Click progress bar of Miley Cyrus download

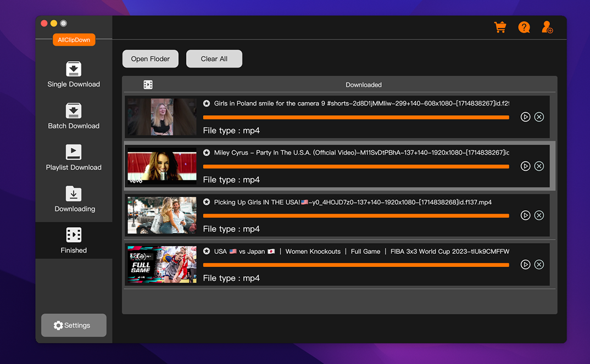pyautogui.click(x=356, y=166)
